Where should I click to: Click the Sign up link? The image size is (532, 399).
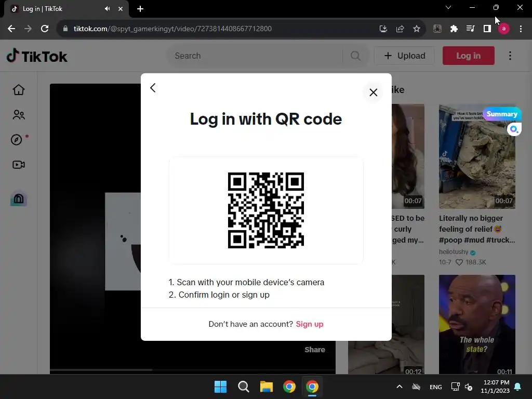[x=310, y=324]
